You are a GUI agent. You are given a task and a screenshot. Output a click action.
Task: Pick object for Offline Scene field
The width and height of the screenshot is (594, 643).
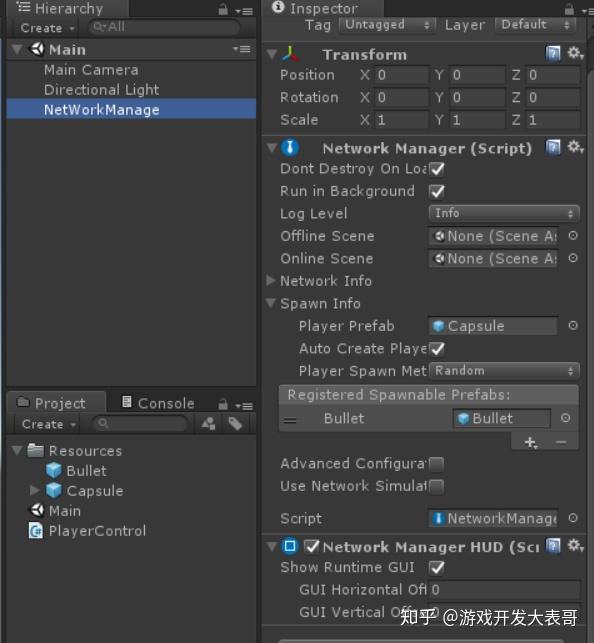pos(573,235)
